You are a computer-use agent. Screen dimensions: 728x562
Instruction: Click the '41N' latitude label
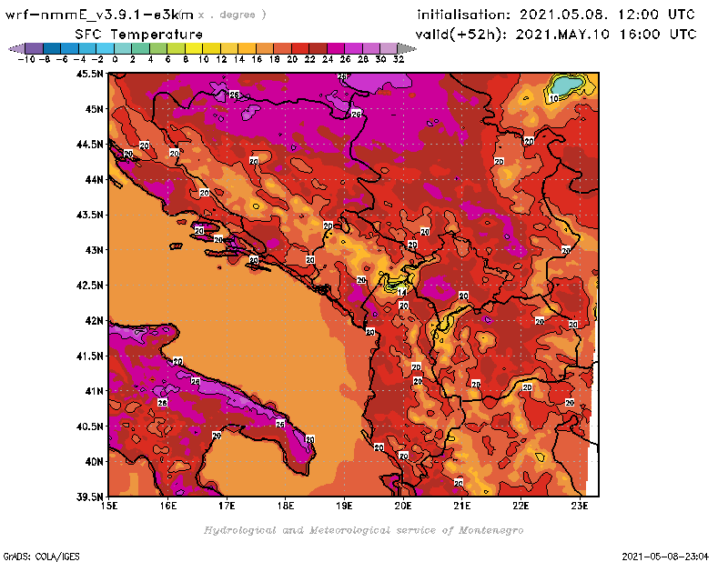(94, 391)
